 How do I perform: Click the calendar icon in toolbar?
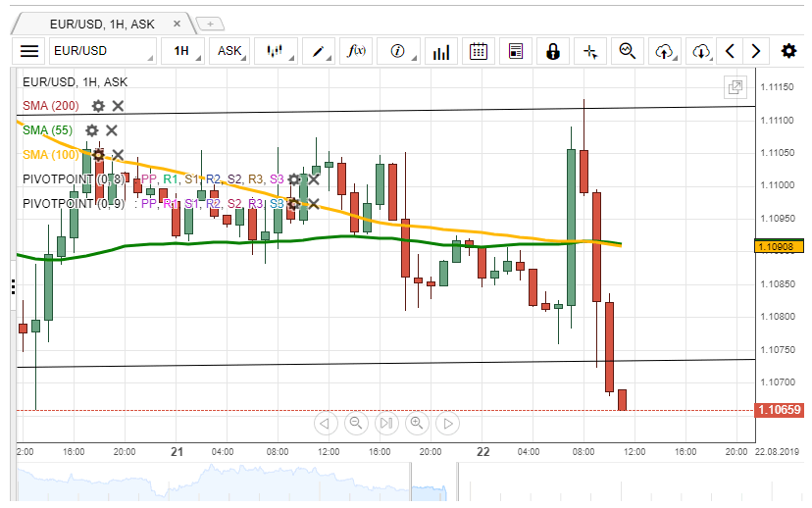point(479,51)
